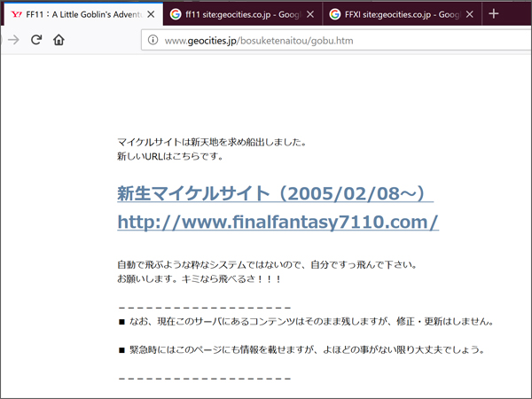The width and height of the screenshot is (532, 399).
Task: Show site information for geocities.jp
Action: [x=153, y=40]
